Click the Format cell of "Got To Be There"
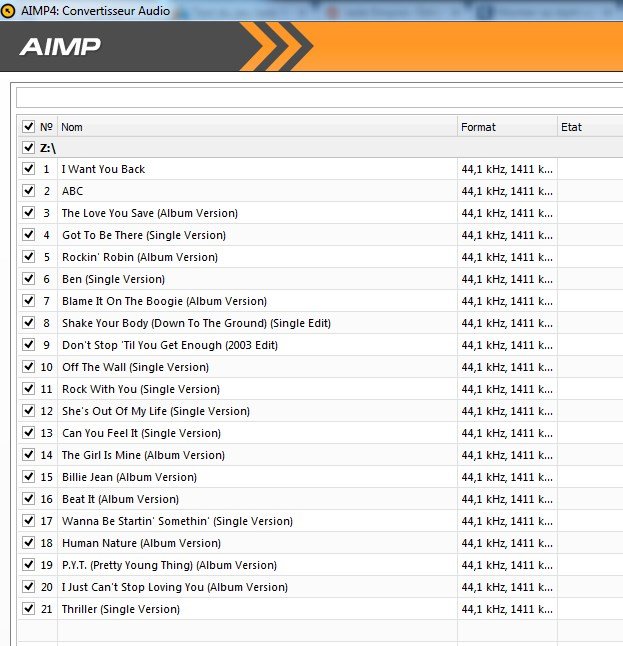 pyautogui.click(x=507, y=235)
